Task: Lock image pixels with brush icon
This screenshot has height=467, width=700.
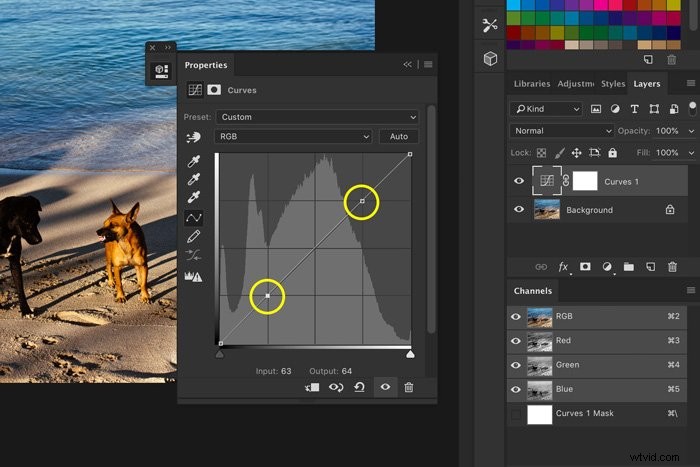Action: [559, 153]
